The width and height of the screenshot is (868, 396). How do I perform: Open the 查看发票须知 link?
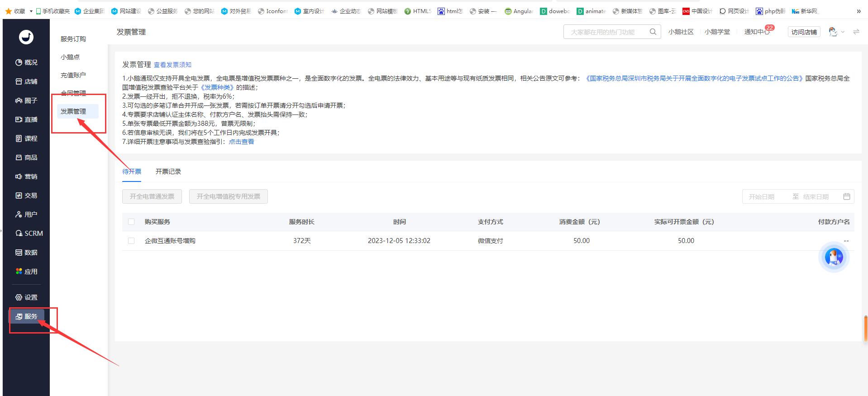pyautogui.click(x=172, y=65)
